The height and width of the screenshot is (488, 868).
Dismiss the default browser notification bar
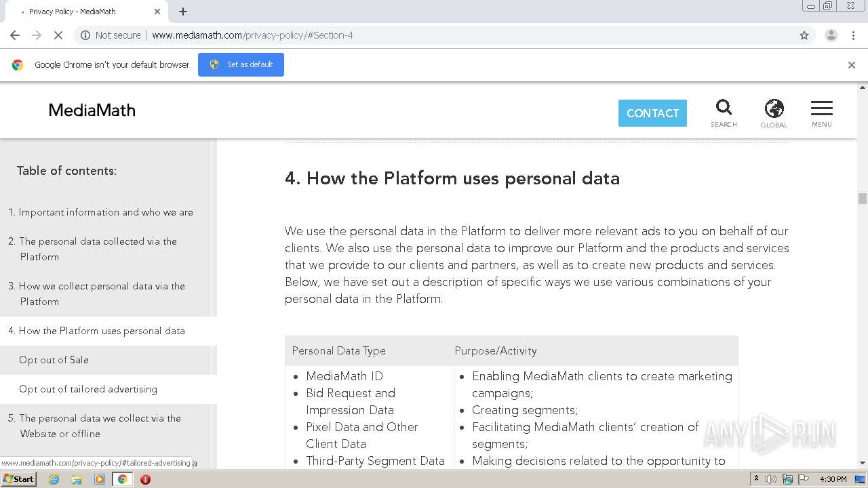pos(852,65)
